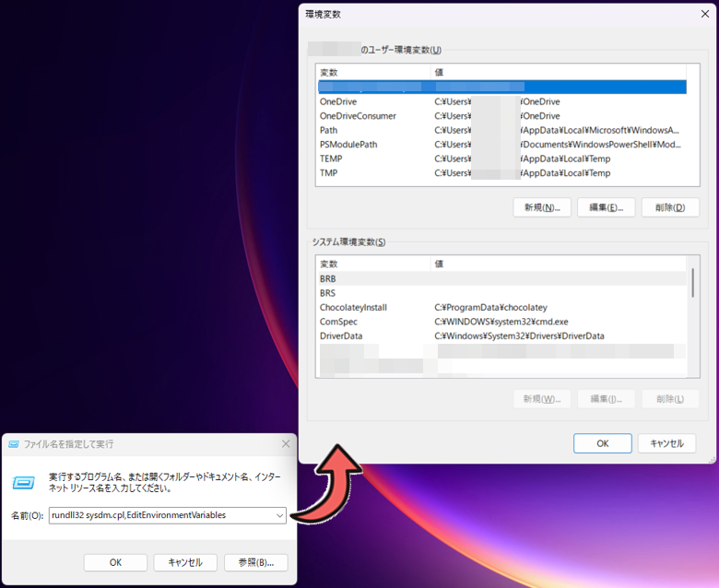The height and width of the screenshot is (588, 719).
Task: Click the C:¥WINDOWS¥system32¥cmd.exe value
Action: [501, 322]
